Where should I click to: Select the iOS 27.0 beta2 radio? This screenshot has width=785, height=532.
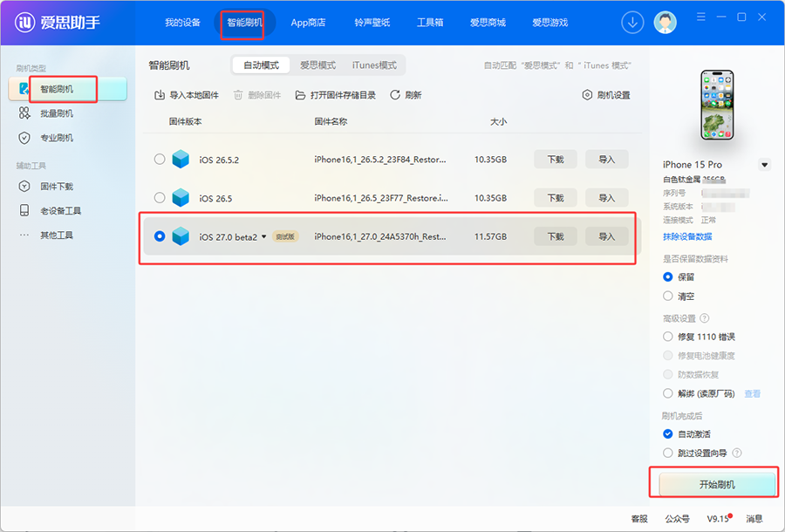(160, 236)
